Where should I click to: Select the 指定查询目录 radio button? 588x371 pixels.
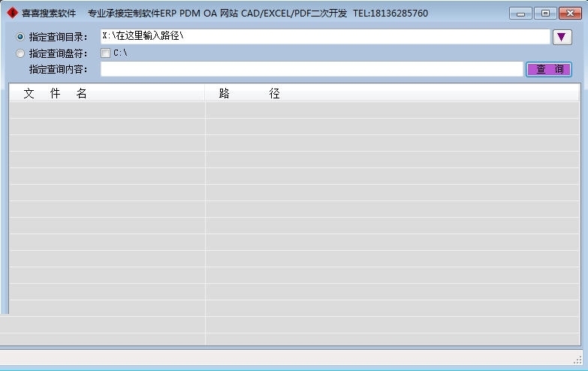coord(20,37)
